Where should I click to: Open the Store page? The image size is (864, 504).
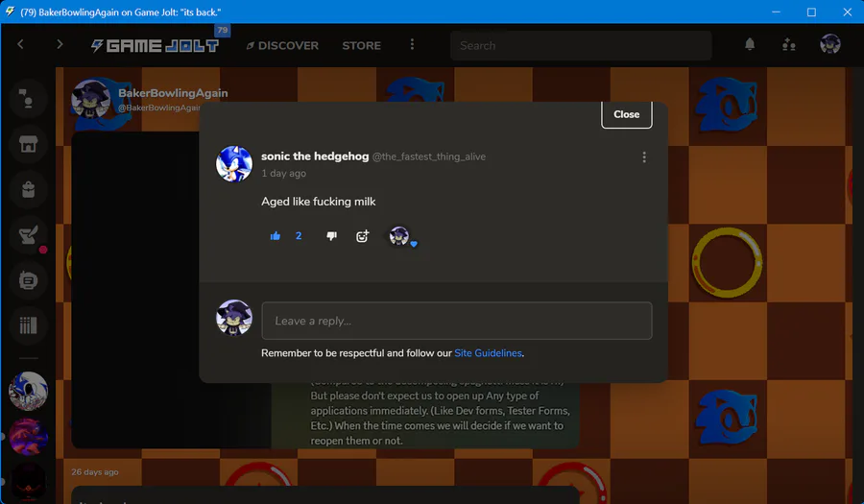pyautogui.click(x=362, y=46)
